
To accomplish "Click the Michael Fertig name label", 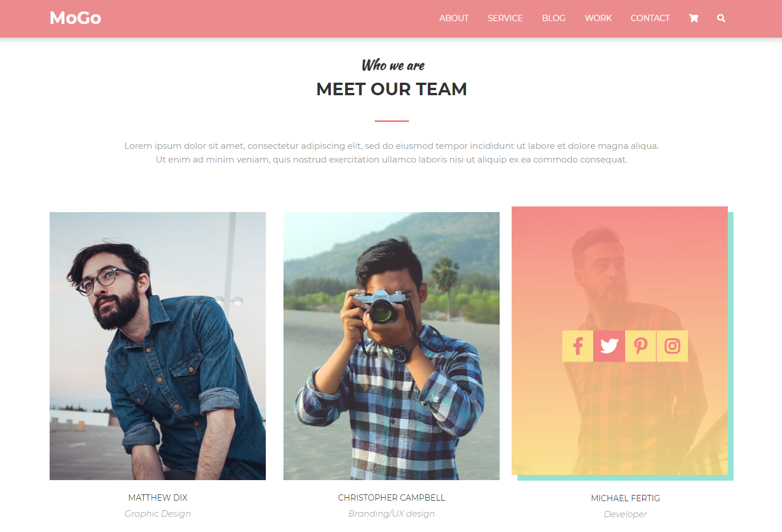I will (x=626, y=498).
